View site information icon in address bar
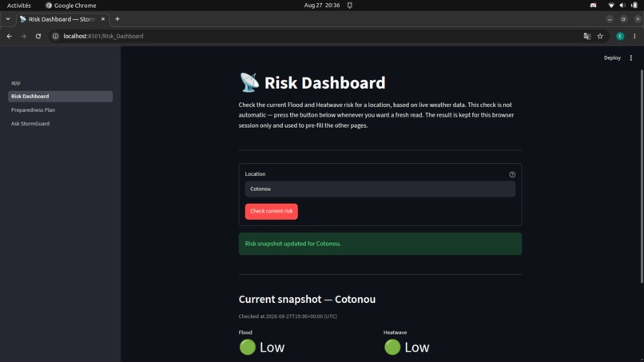The image size is (644, 362). pos(55,36)
